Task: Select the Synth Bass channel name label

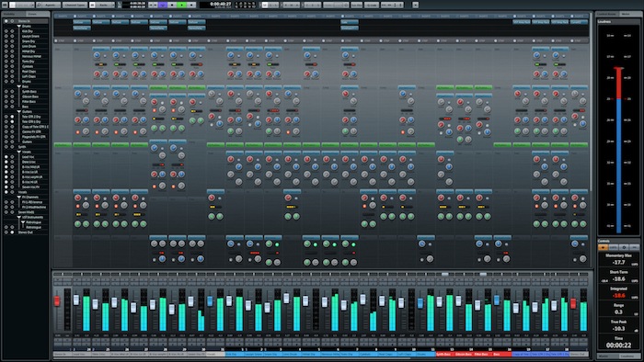Action: 444,355
